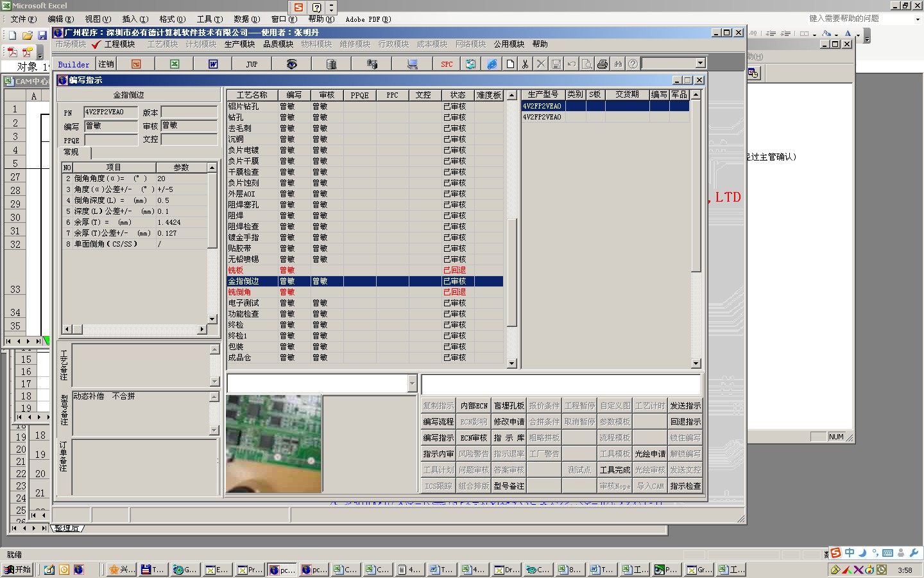924x578 pixels.
Task: Click the floppy disk save icon in toolbar
Action: [556, 64]
